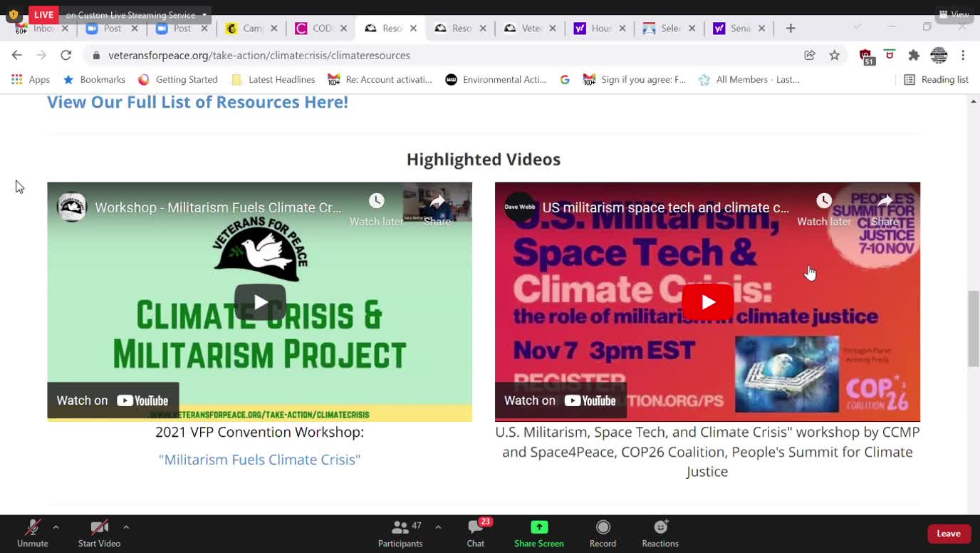
Task: Open a new browser tab
Action: (x=791, y=29)
